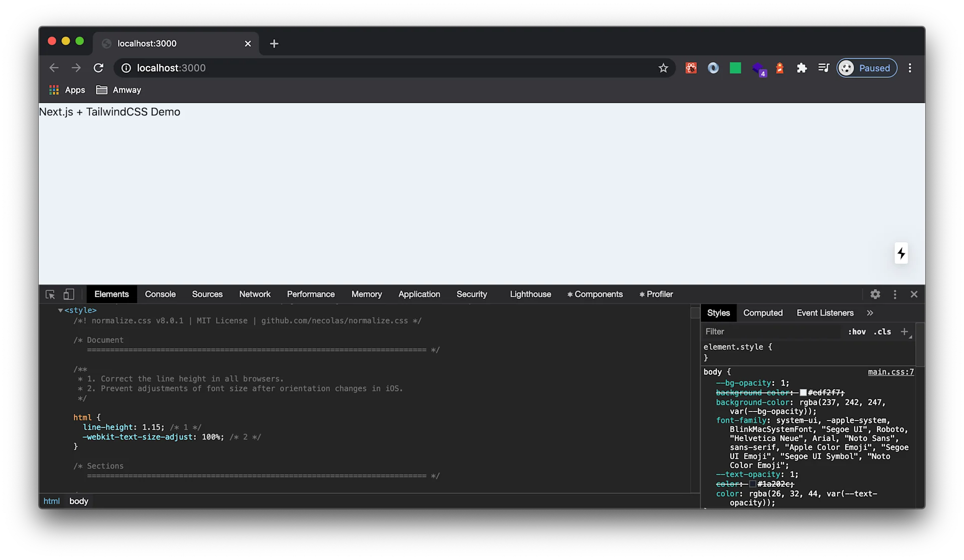This screenshot has height=560, width=964.
Task: Click the Paused sync profile button
Action: coord(867,68)
